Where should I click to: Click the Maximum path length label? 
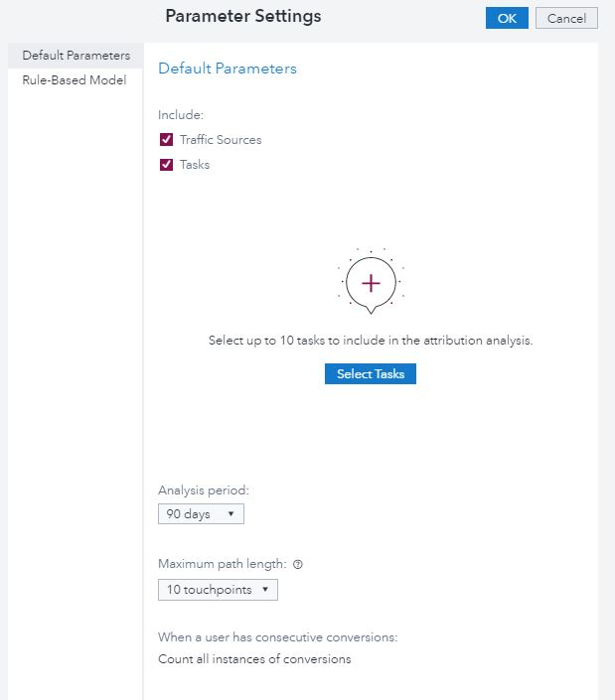[x=223, y=564]
